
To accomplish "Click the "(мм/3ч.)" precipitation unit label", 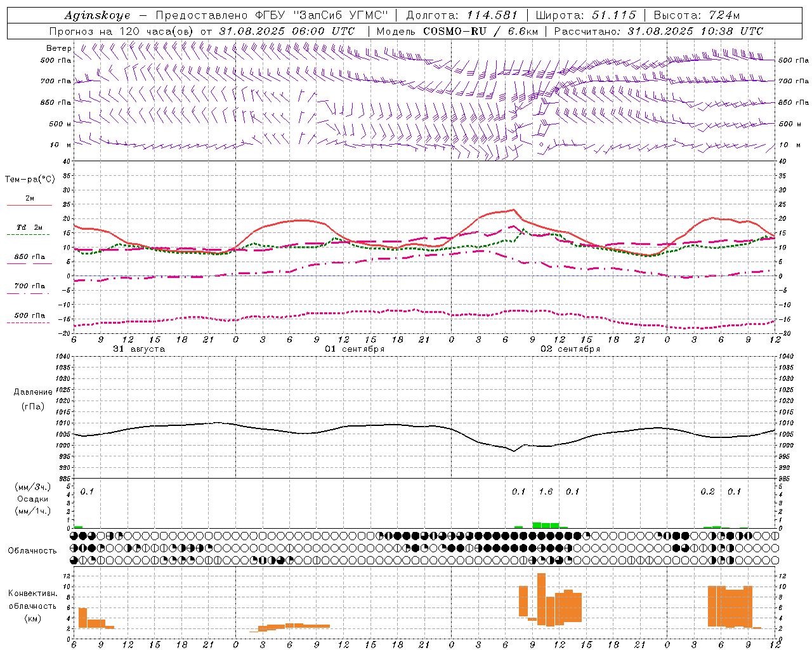I will coord(32,487).
